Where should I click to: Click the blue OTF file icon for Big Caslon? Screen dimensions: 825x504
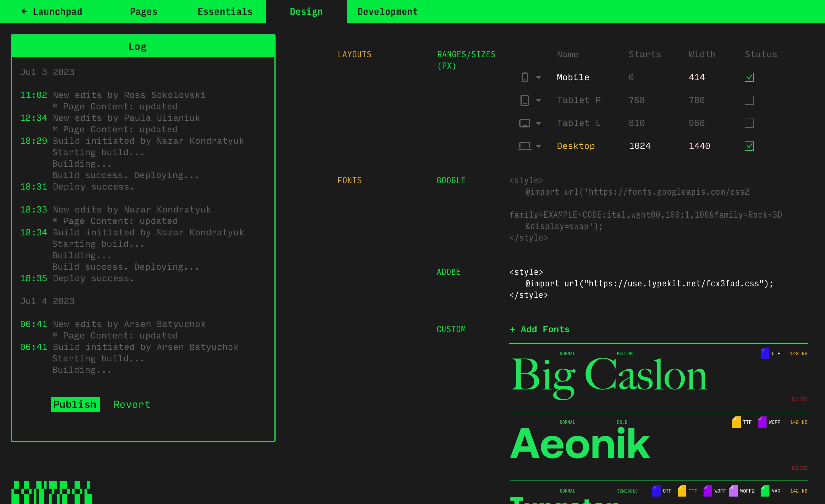pos(765,353)
